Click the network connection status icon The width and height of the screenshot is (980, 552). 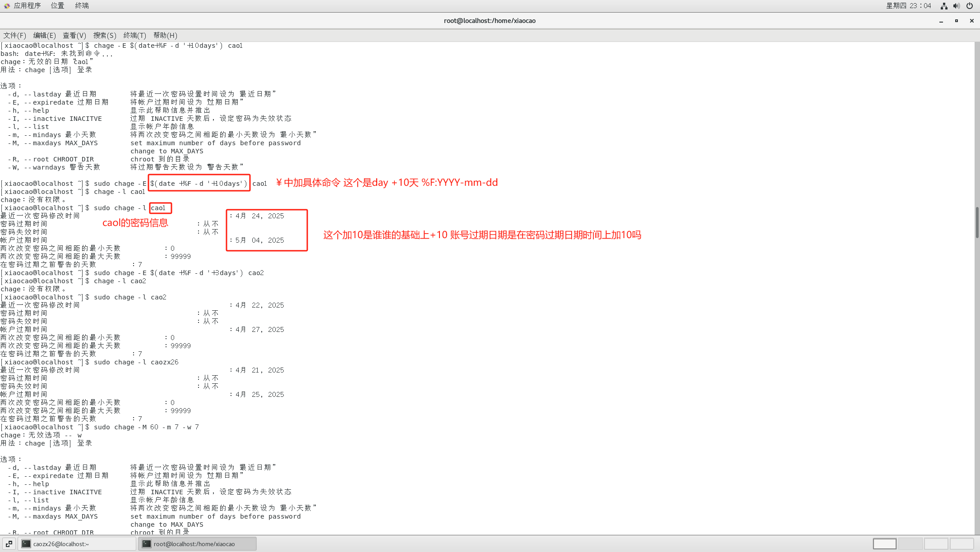pos(943,6)
